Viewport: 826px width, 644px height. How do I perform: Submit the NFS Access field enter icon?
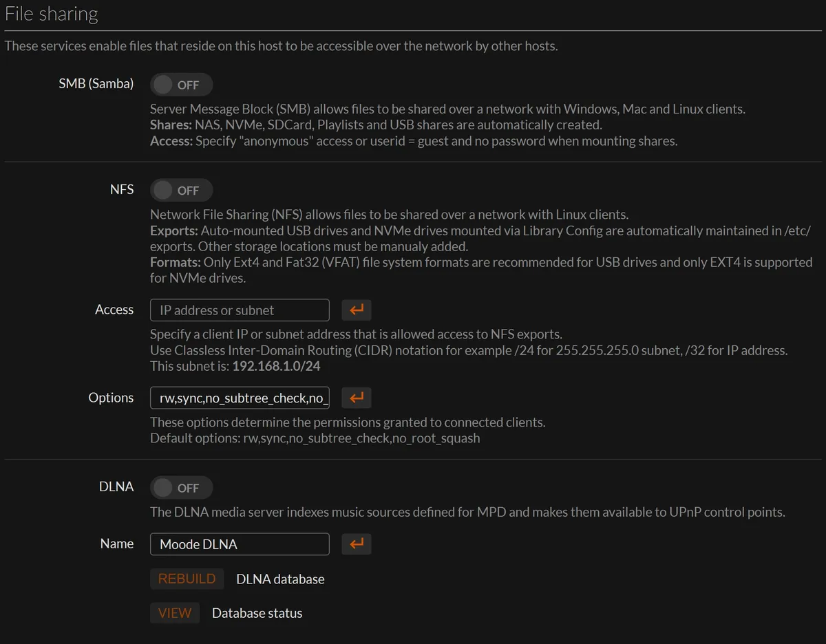pyautogui.click(x=357, y=310)
